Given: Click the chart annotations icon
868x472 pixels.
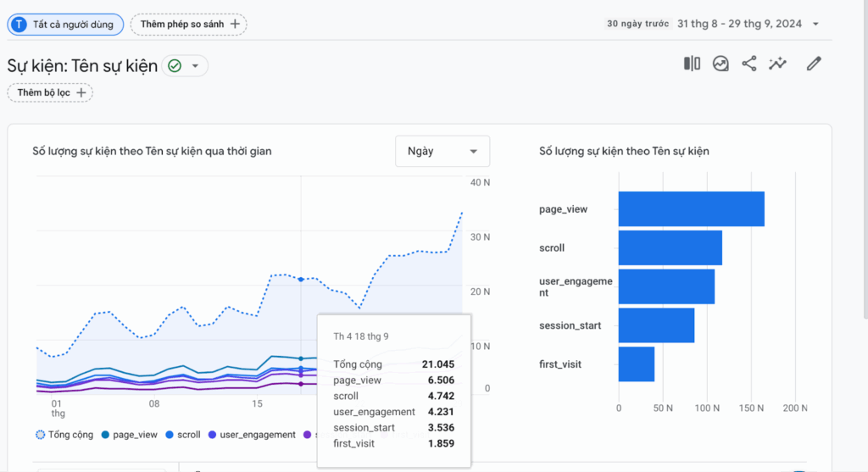Looking at the screenshot, I should tap(721, 64).
